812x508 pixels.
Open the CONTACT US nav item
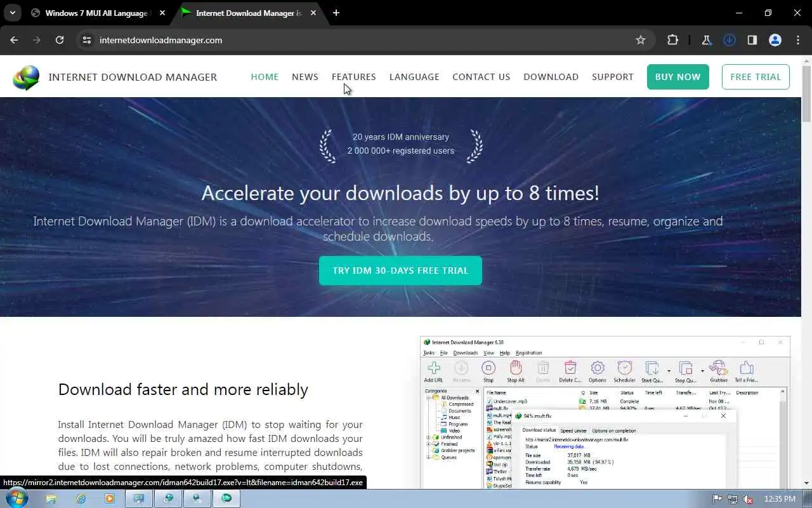[481, 77]
